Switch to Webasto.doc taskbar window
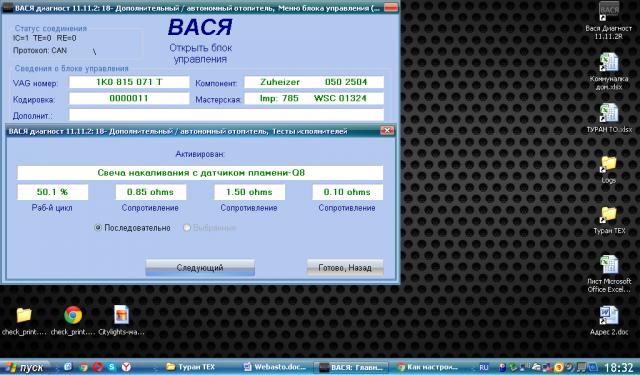This screenshot has width=640, height=375. tap(275, 367)
